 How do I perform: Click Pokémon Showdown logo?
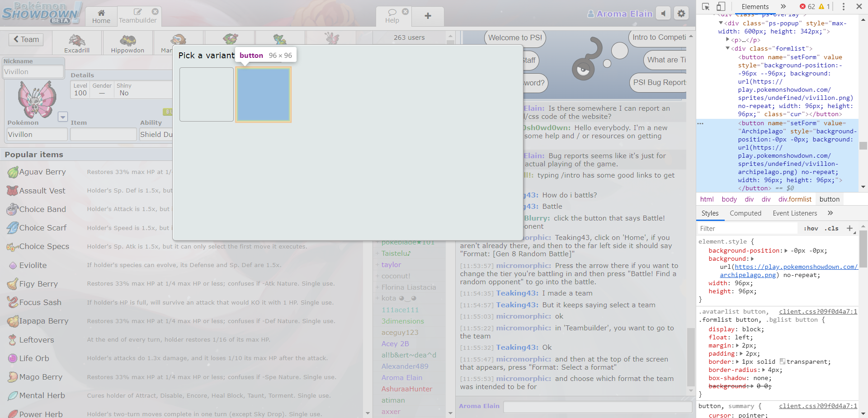pyautogui.click(x=42, y=13)
